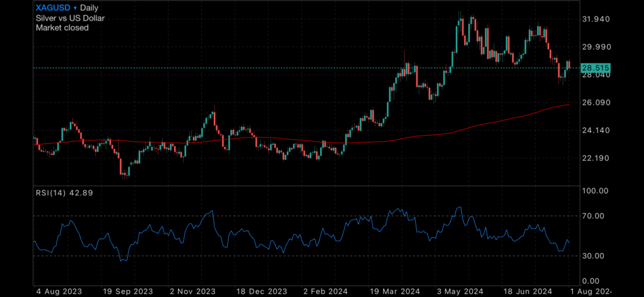
Task: Select the RSI 100.00 scale label
Action: [x=595, y=191]
